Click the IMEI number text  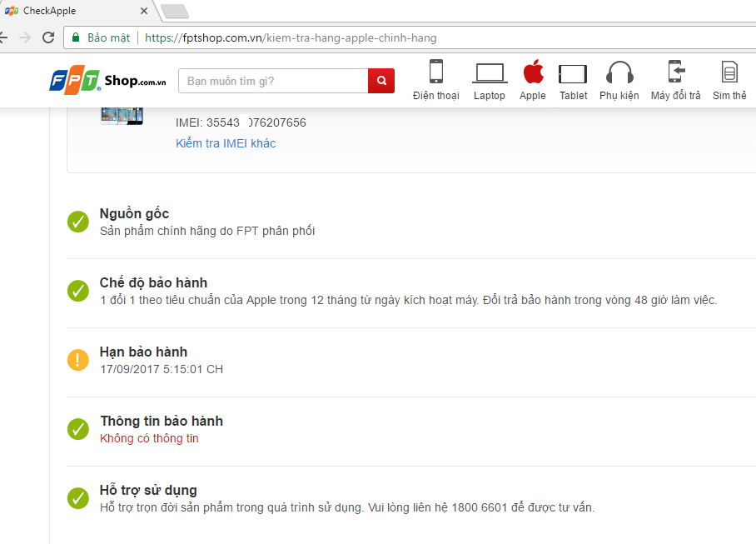pos(241,122)
